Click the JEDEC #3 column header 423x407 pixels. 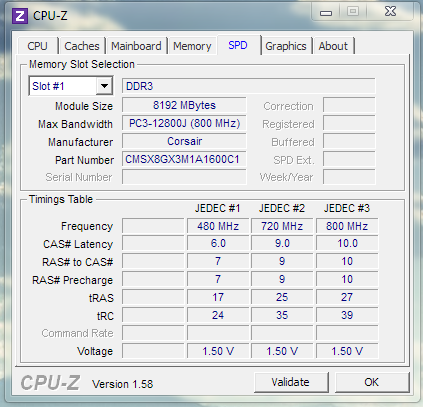pos(347,208)
